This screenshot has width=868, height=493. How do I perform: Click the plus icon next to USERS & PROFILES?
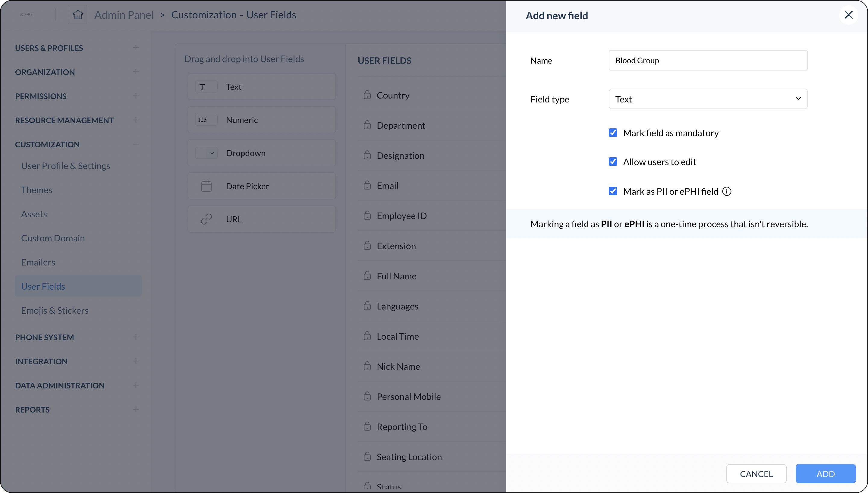136,48
